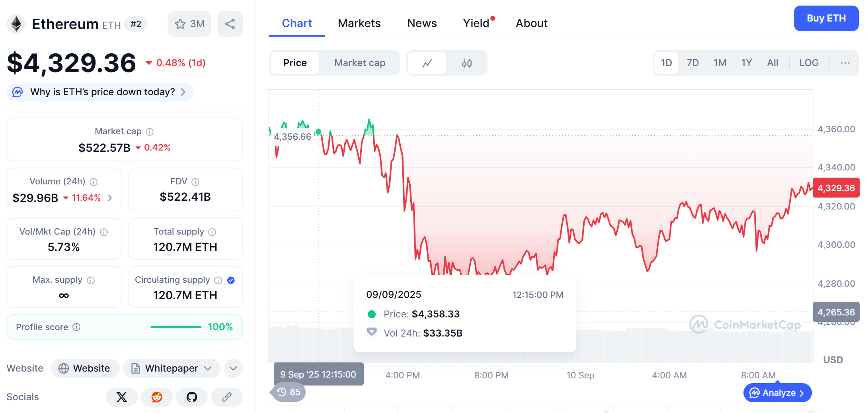Set chart range to 1M
The height and width of the screenshot is (413, 868).
point(720,63)
